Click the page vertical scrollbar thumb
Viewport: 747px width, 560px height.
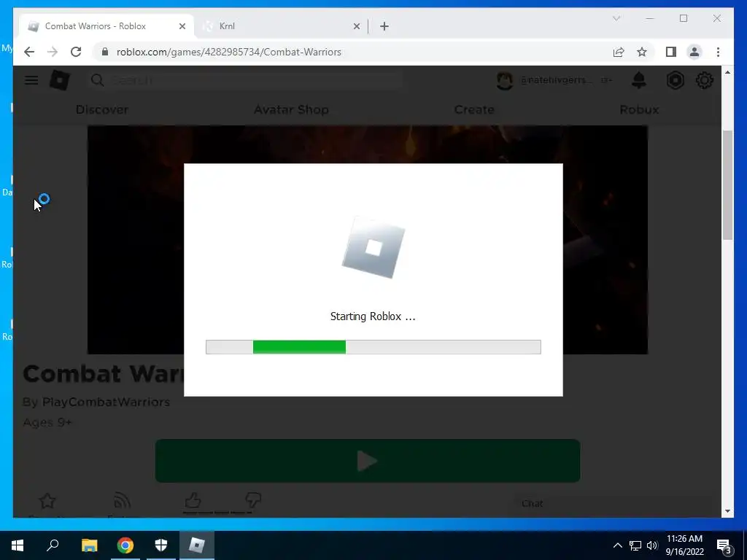(727, 184)
